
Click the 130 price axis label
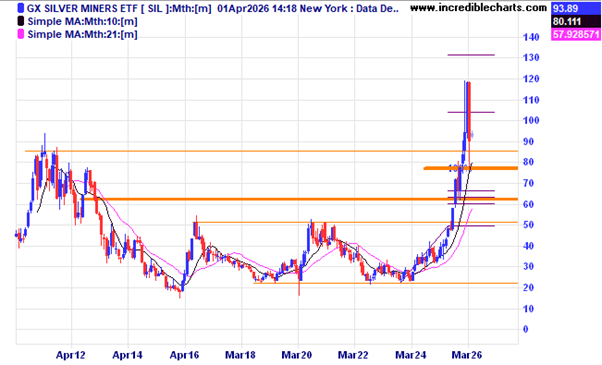pos(531,58)
